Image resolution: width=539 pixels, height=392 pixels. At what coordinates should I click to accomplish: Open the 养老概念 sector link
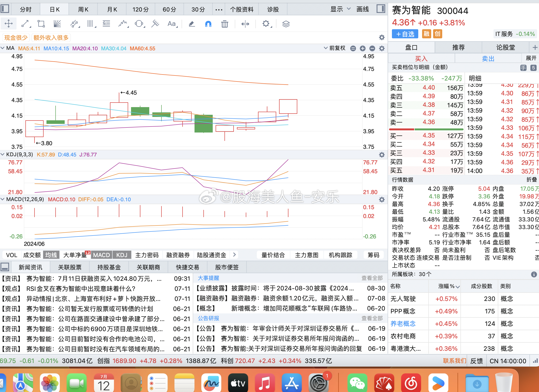click(x=403, y=324)
